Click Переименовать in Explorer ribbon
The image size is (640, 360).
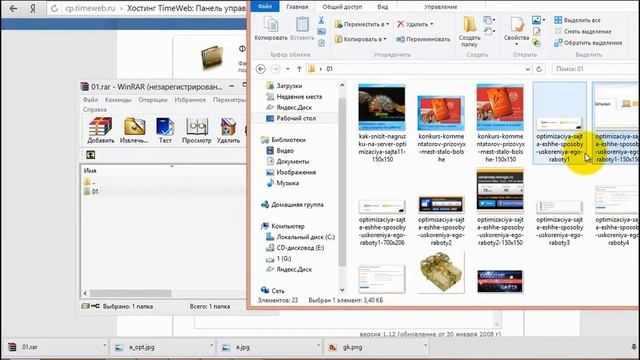coord(423,39)
